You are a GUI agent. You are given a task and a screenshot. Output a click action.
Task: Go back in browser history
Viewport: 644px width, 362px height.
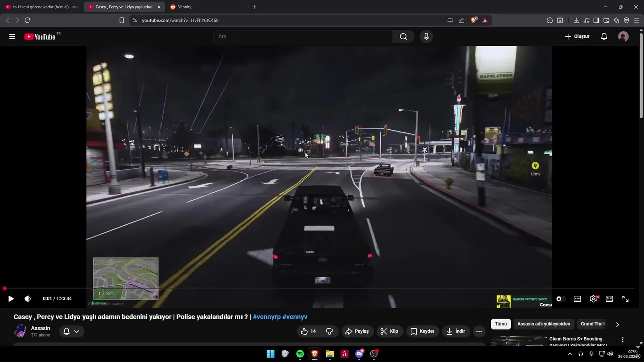pos(7,20)
